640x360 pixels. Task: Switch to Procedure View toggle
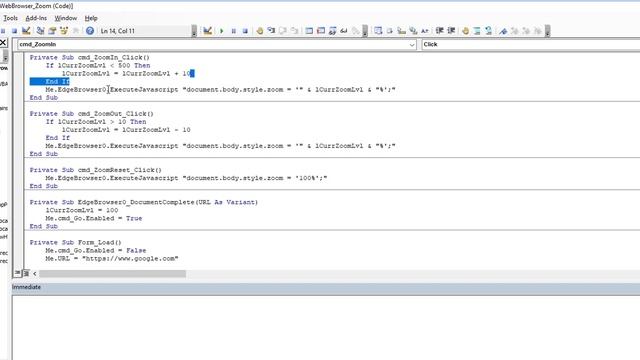pos(18,273)
